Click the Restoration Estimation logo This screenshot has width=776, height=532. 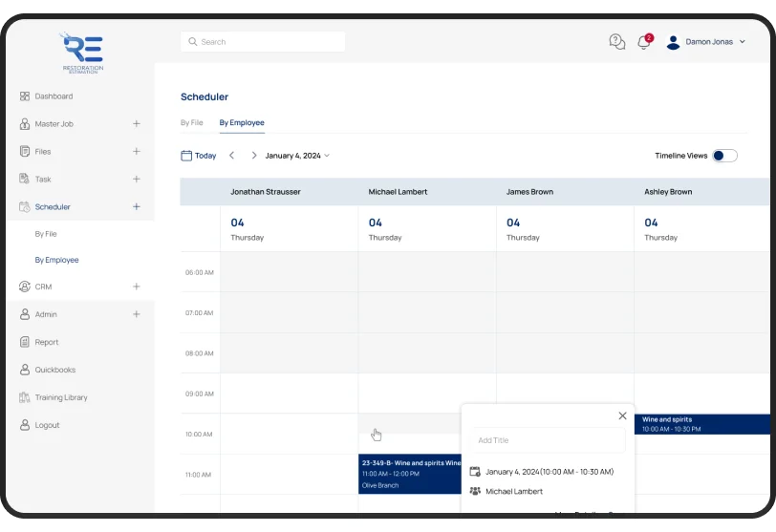(x=82, y=53)
